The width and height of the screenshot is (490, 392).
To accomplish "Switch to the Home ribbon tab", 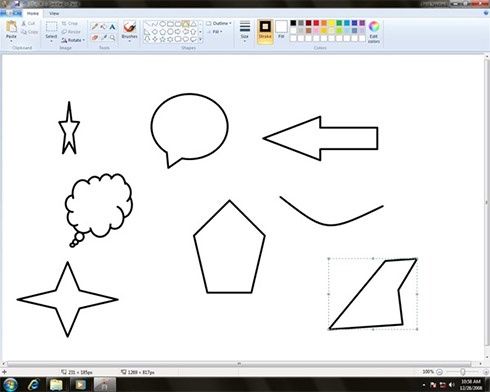I will [32, 13].
